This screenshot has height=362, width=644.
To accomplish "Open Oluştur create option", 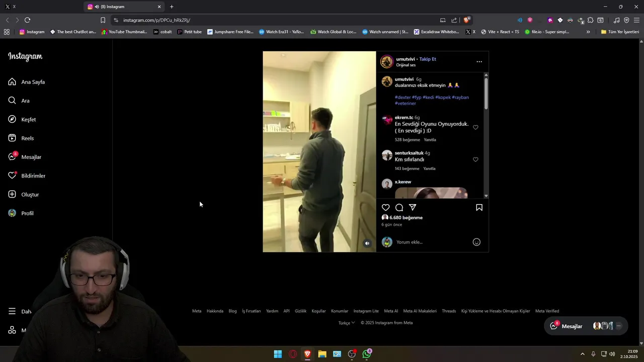I will coord(23,195).
